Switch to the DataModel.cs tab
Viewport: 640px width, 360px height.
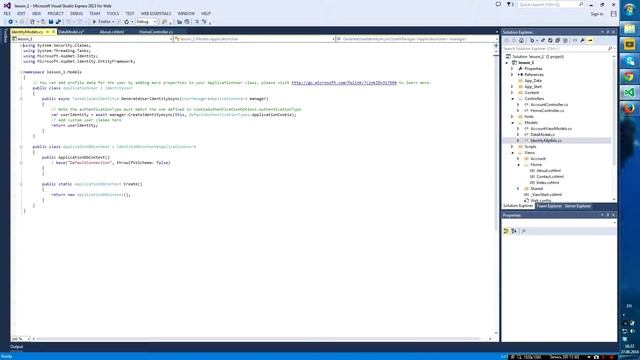71,32
